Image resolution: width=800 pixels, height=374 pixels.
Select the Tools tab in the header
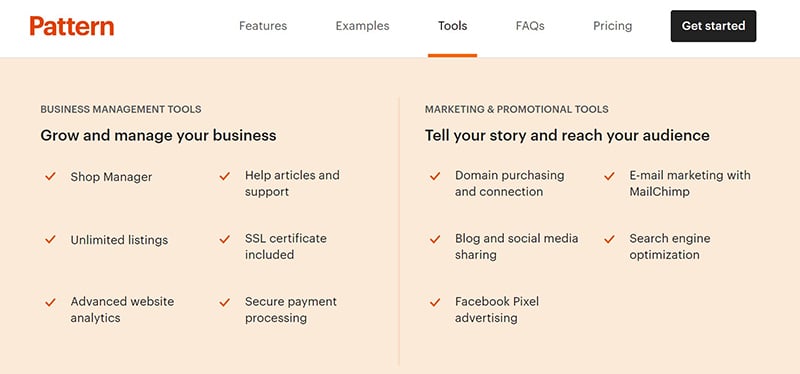453,26
